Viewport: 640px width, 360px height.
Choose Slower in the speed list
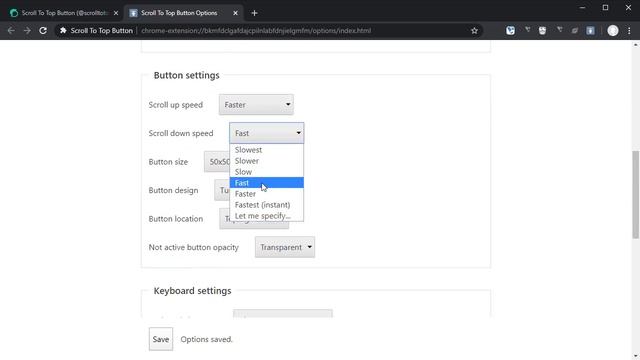point(267,161)
